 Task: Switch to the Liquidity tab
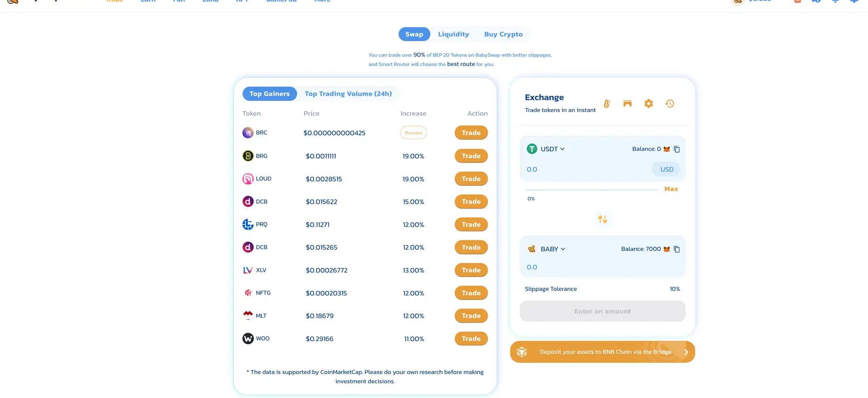[x=453, y=34]
